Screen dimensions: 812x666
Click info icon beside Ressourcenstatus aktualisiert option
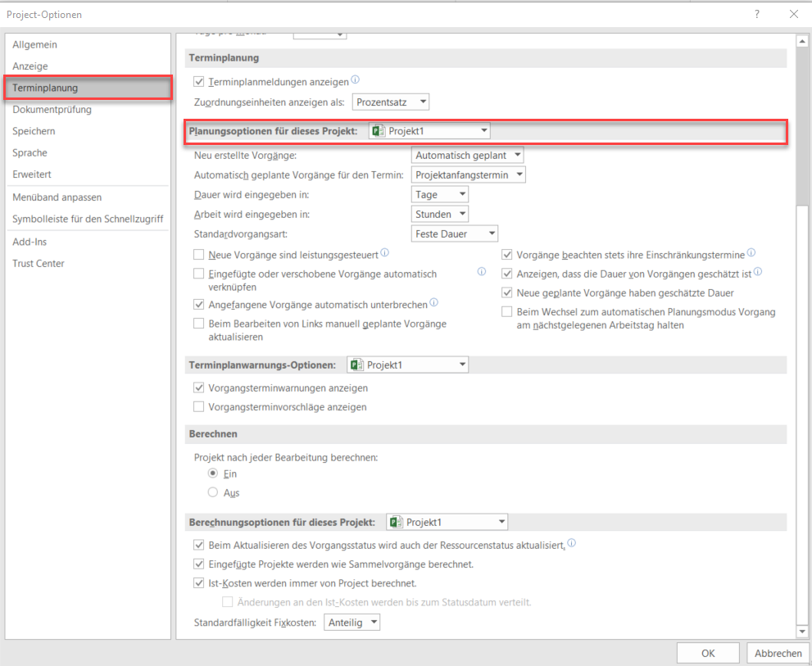(572, 543)
